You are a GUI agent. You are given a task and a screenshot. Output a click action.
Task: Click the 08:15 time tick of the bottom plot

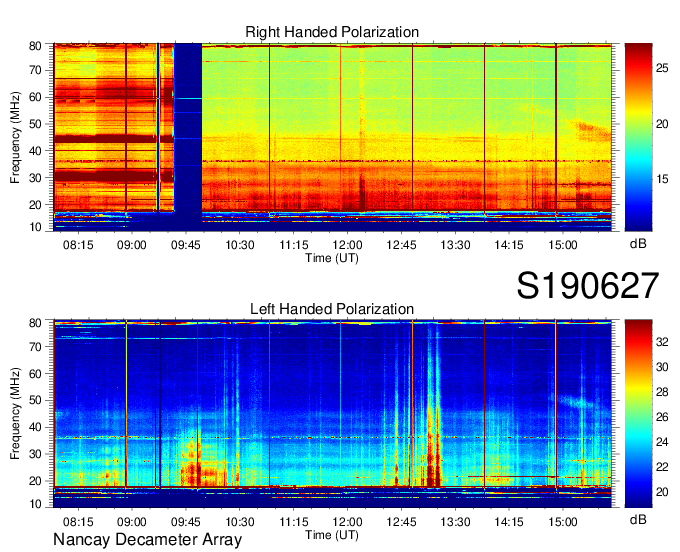tap(78, 522)
